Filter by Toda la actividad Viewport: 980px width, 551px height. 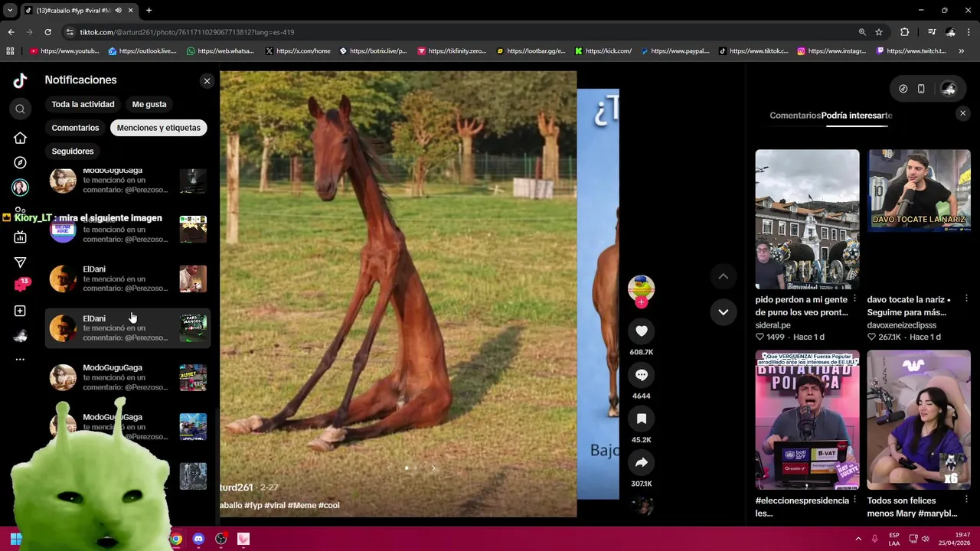(x=83, y=104)
